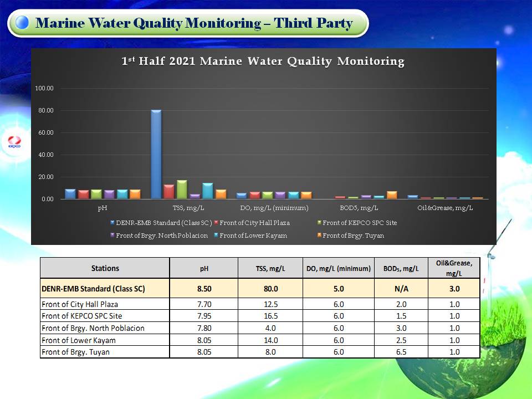Click the 'pH' x-axis category label
This screenshot has width=532, height=399.
(x=103, y=208)
